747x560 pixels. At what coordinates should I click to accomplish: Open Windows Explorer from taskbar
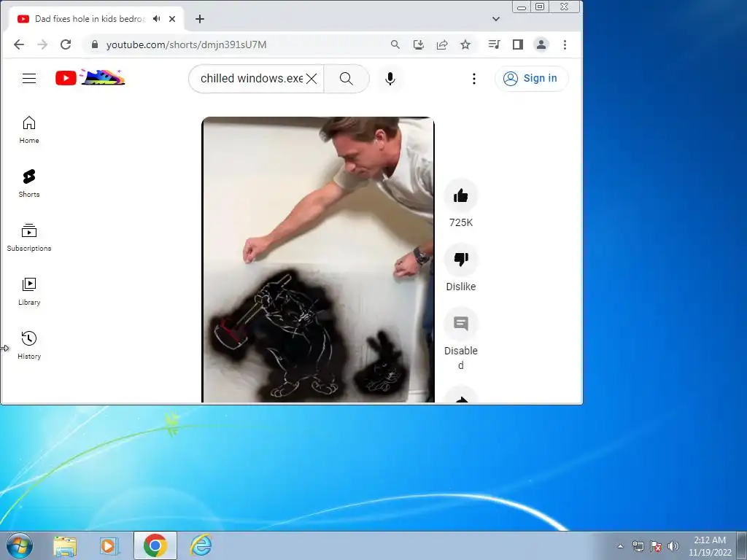click(x=65, y=545)
